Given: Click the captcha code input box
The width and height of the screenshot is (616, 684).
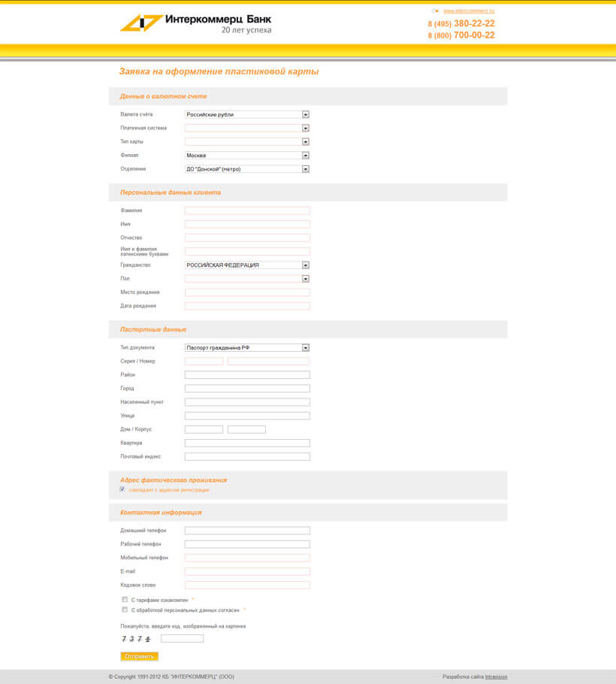Looking at the screenshot, I should (183, 639).
